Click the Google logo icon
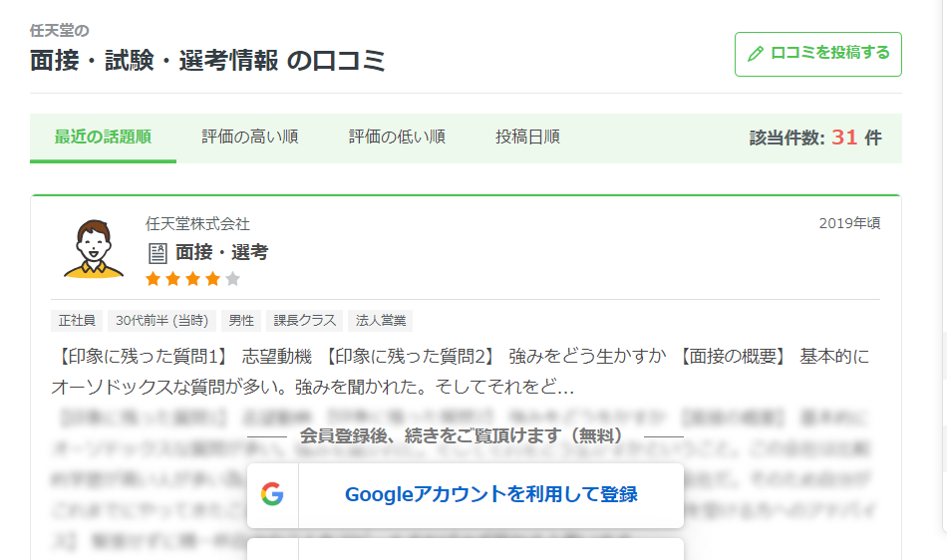 click(x=272, y=494)
